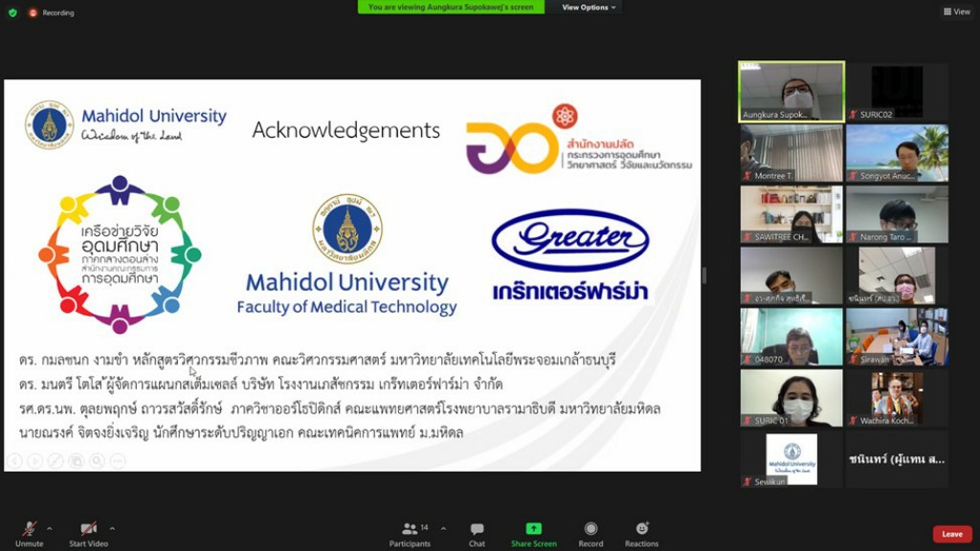Click the line starting ดร. กมลชนก งามขำ
Screen dimensions: 980x551
pos(318,360)
